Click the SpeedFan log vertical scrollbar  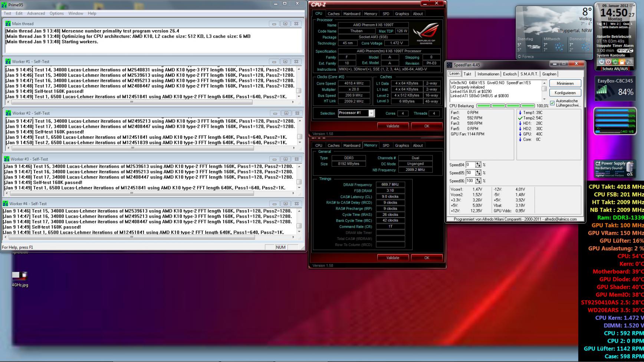[544, 90]
